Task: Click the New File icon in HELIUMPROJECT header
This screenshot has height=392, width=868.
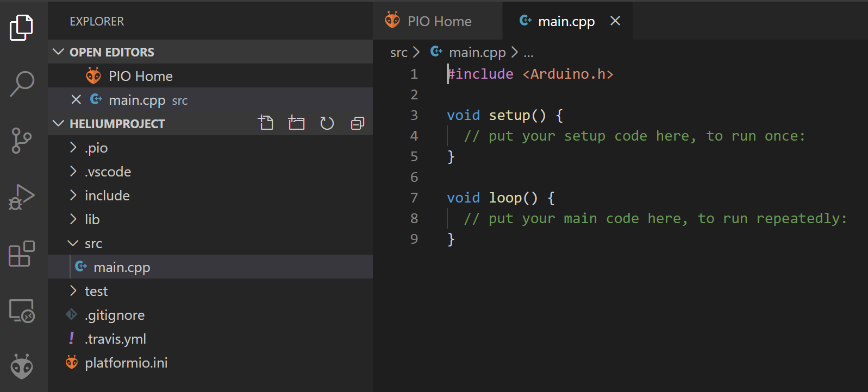Action: [266, 123]
